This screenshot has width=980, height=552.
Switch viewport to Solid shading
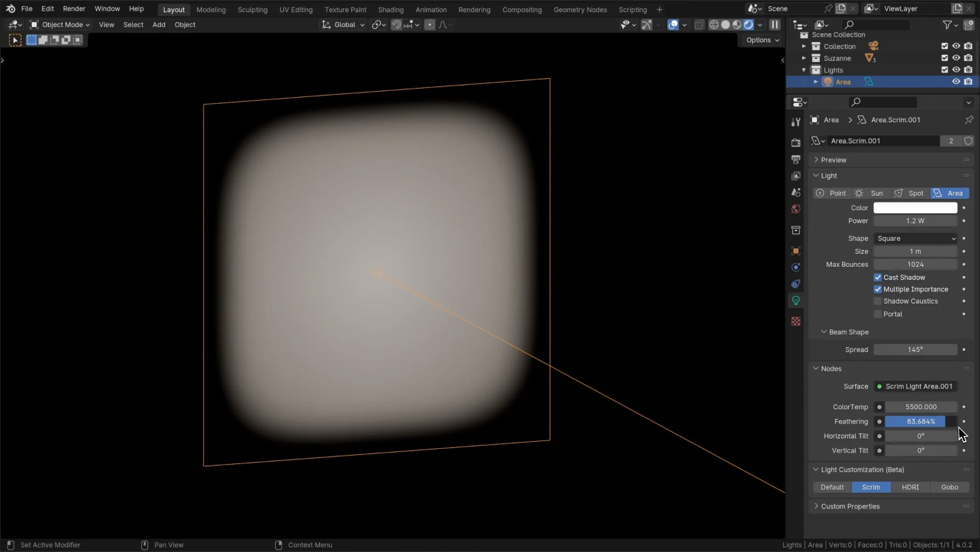pyautogui.click(x=725, y=25)
